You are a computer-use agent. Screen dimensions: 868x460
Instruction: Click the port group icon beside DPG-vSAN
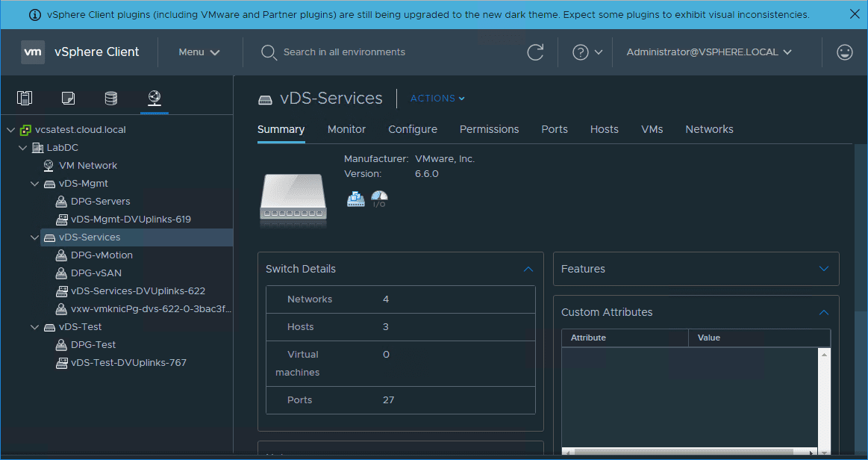(x=61, y=273)
